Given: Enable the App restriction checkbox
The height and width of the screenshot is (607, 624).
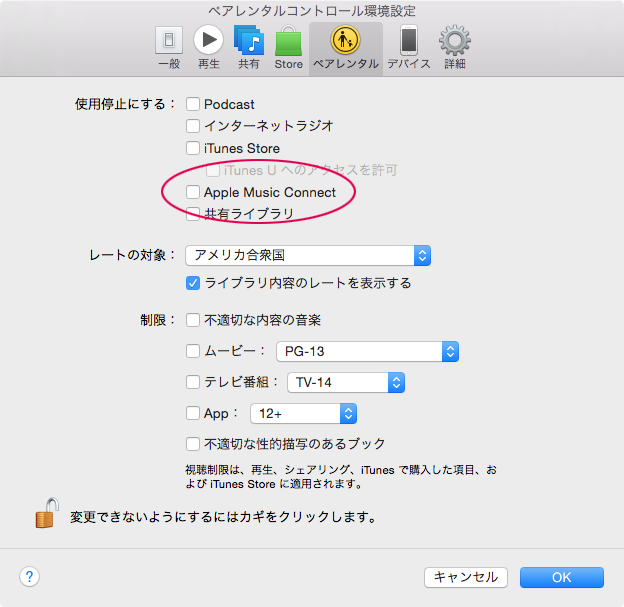Looking at the screenshot, I should (193, 413).
